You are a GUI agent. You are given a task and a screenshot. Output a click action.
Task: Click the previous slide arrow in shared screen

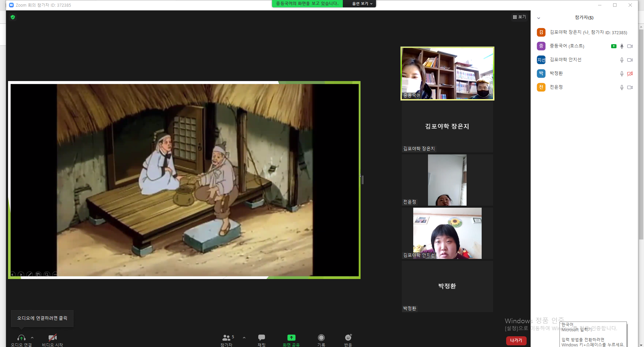[13, 274]
